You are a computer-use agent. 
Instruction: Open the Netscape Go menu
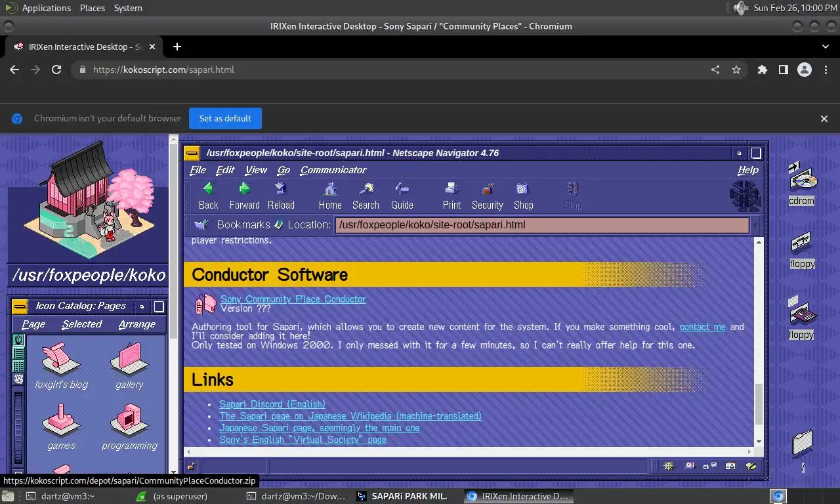(x=283, y=170)
